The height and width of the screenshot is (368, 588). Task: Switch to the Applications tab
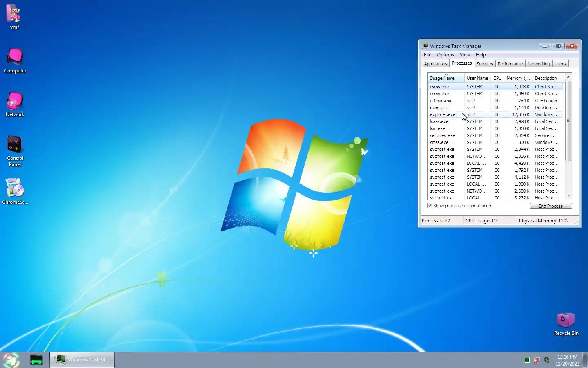click(435, 64)
